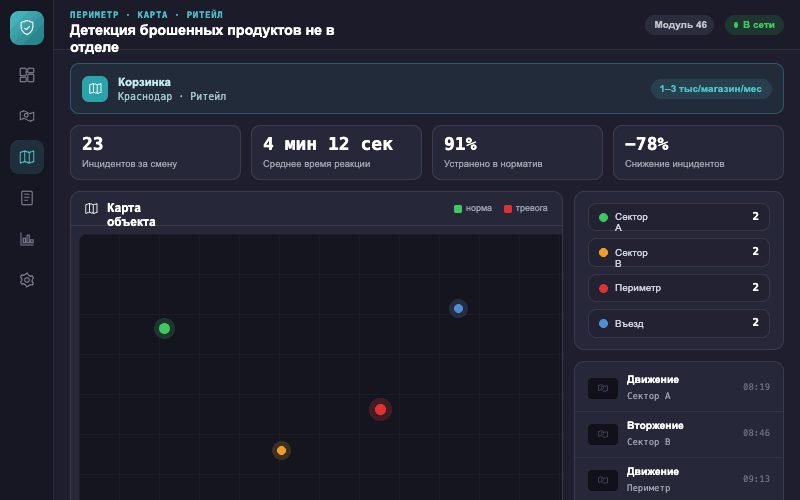800x500 pixels.
Task: Click the Краснодар · Ритейл subtitle
Action: pos(172,96)
